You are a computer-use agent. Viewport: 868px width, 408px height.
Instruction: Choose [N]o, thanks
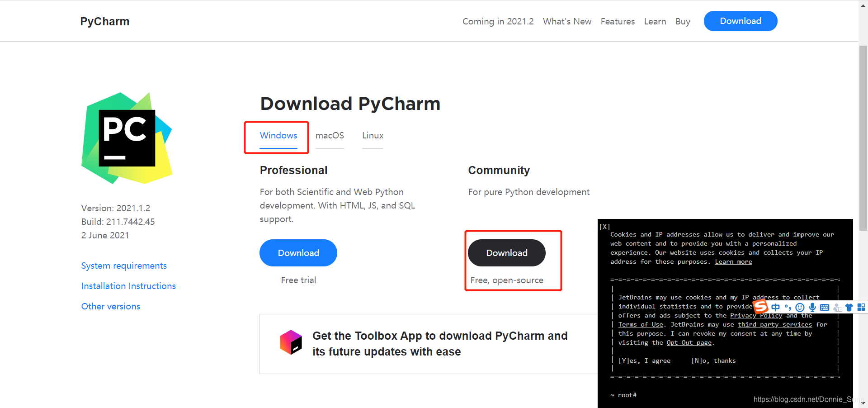click(713, 361)
